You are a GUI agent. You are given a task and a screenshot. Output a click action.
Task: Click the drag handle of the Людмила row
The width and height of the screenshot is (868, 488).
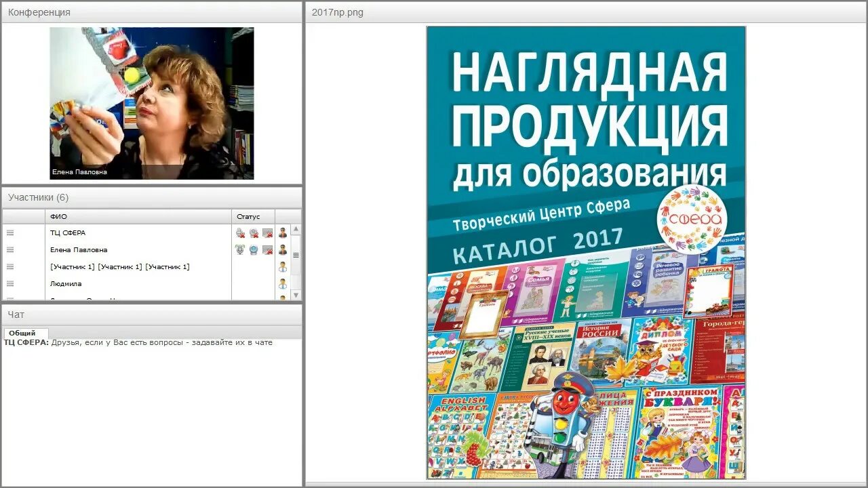click(10, 283)
